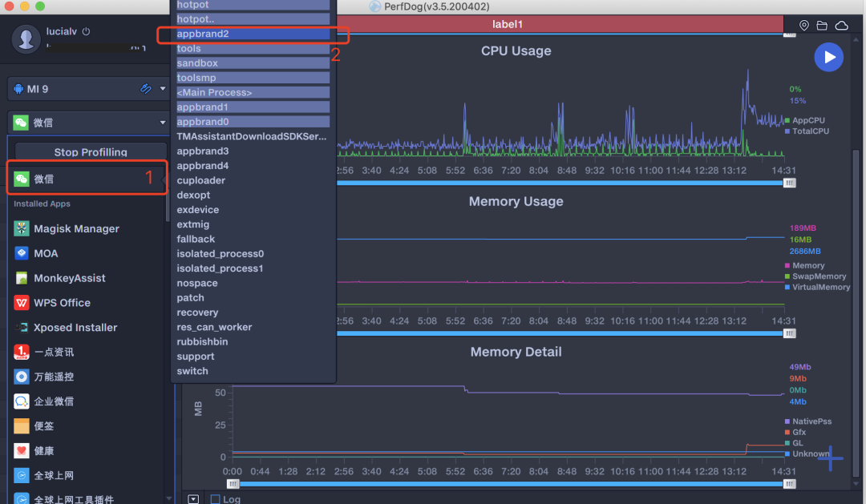Click the location pin icon
866x504 pixels.
804,26
